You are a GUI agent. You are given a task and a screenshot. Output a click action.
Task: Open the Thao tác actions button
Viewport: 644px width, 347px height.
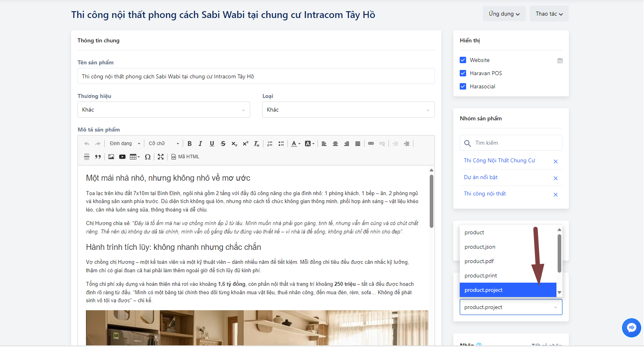(x=549, y=14)
